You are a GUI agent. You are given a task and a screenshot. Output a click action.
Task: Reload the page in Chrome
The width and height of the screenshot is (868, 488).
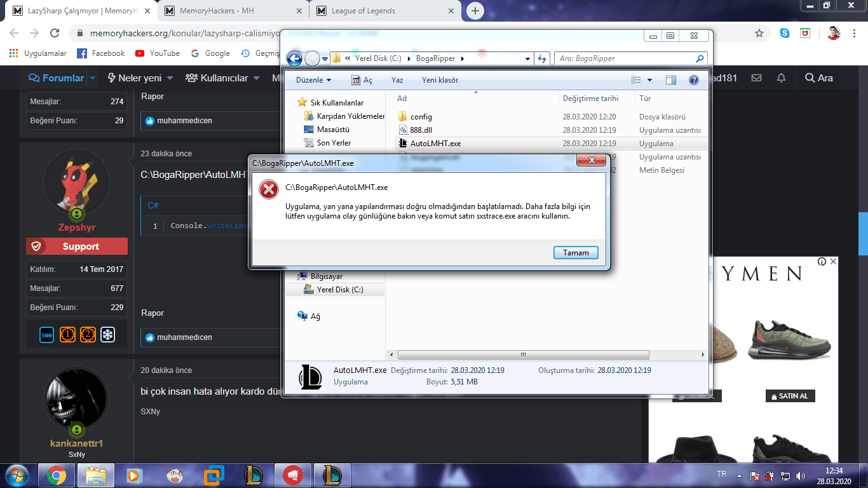pyautogui.click(x=55, y=33)
